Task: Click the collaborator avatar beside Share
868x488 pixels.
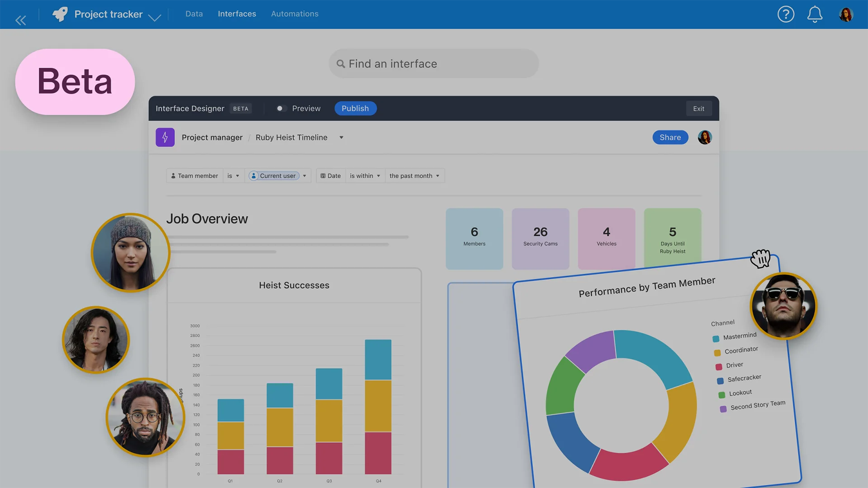Action: tap(704, 137)
